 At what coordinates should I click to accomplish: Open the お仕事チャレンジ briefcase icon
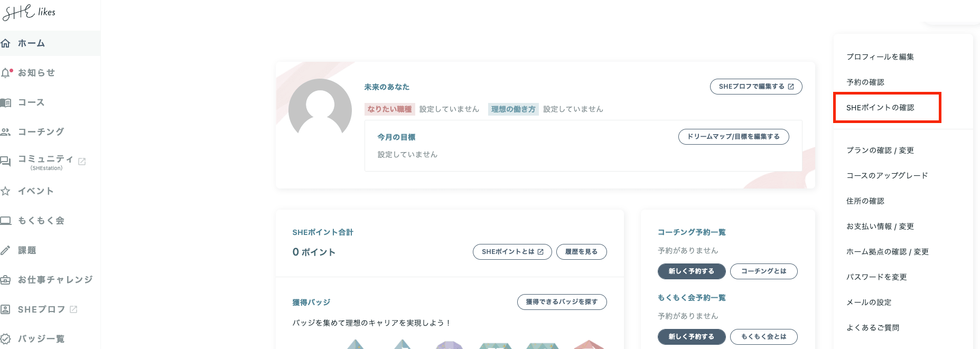point(6,280)
